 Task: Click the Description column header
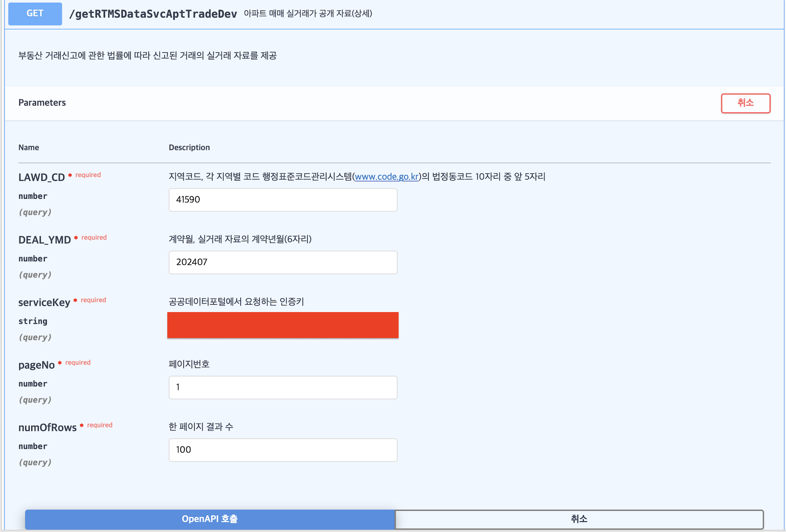pyautogui.click(x=189, y=147)
